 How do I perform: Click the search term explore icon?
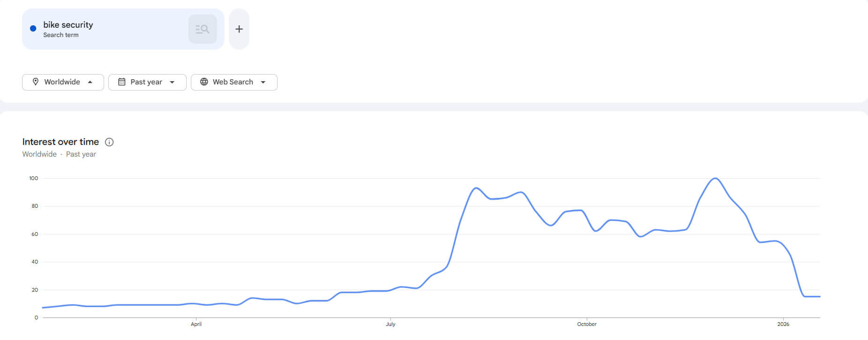[x=202, y=29]
